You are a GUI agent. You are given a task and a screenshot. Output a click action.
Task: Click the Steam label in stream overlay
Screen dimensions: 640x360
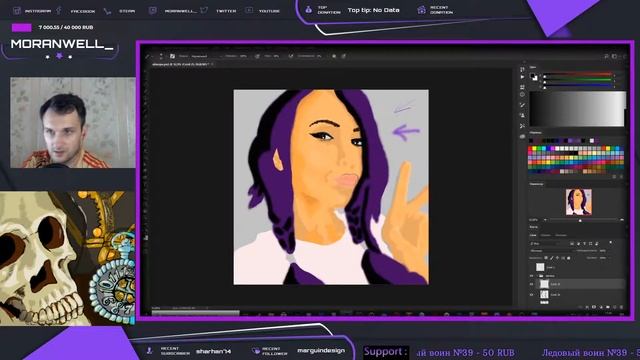point(127,11)
